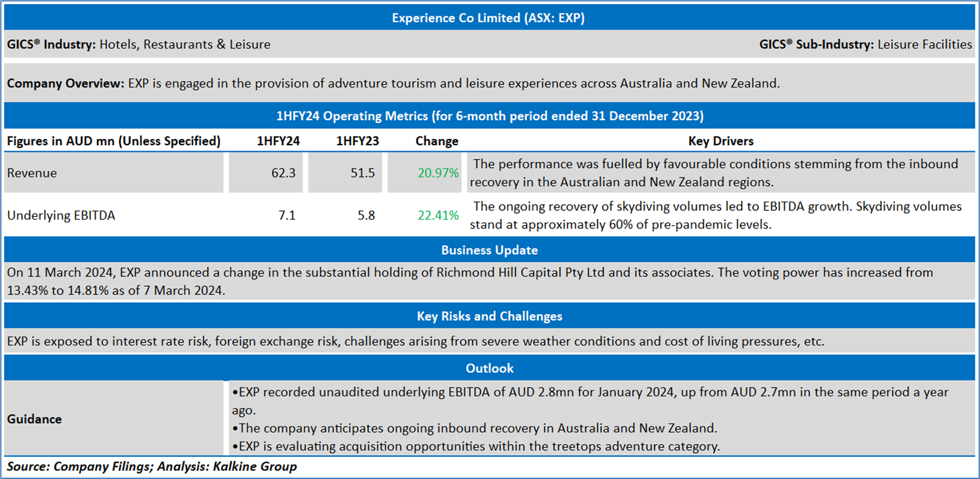This screenshot has height=479, width=980.
Task: Click the Business Update section header
Action: pos(489,250)
